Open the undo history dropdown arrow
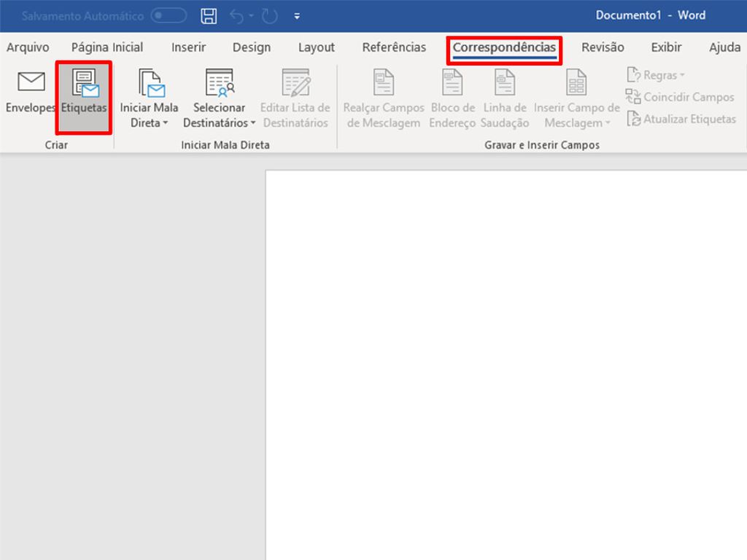 pyautogui.click(x=251, y=16)
